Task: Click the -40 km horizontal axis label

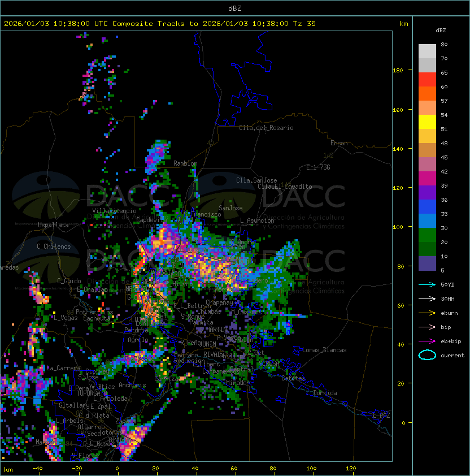Action: pos(37,469)
